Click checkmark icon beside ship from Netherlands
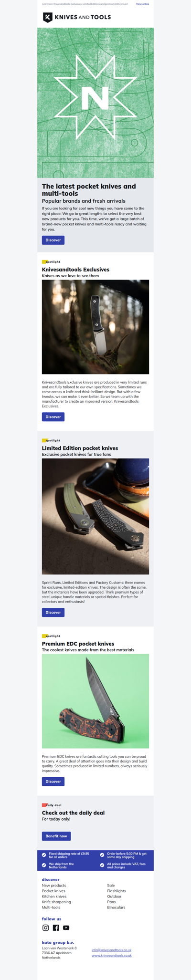This screenshot has width=191, height=980. coord(44,865)
